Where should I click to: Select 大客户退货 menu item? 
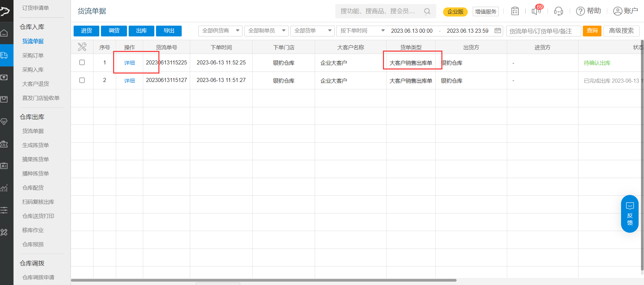pos(35,84)
